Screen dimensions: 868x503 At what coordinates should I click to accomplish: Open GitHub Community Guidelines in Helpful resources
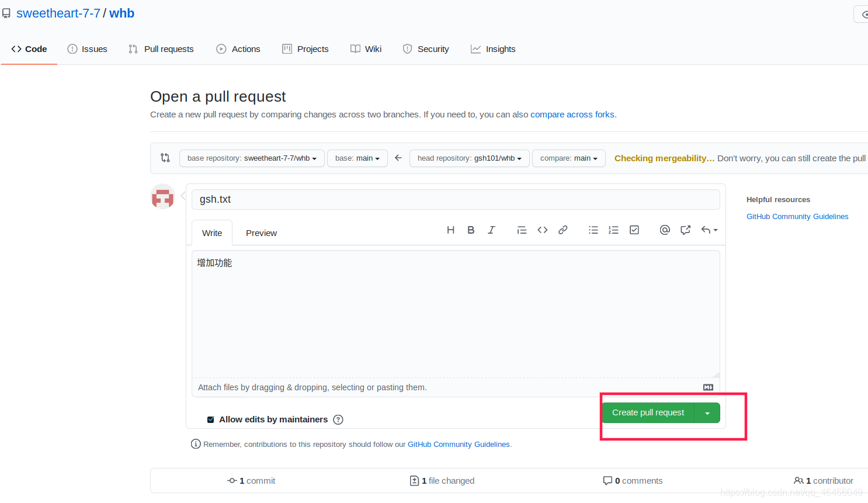797,217
